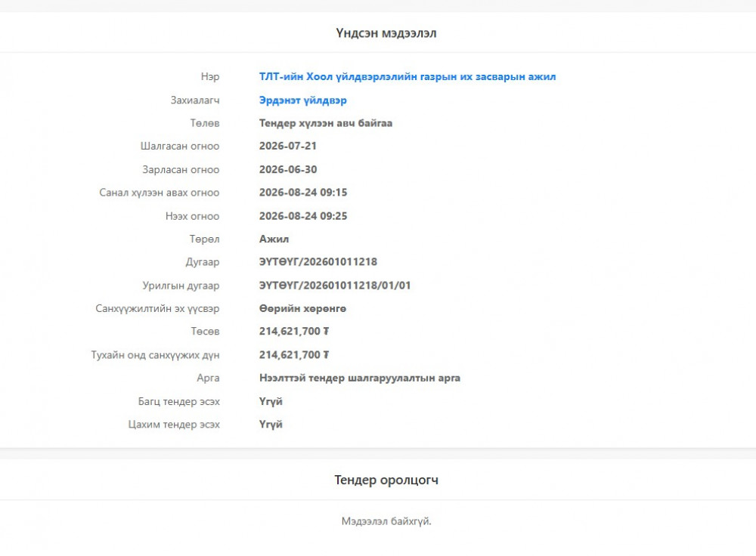Click the Үндсэн мэдээлэл section heading
The width and height of the screenshot is (756, 556).
click(x=386, y=33)
